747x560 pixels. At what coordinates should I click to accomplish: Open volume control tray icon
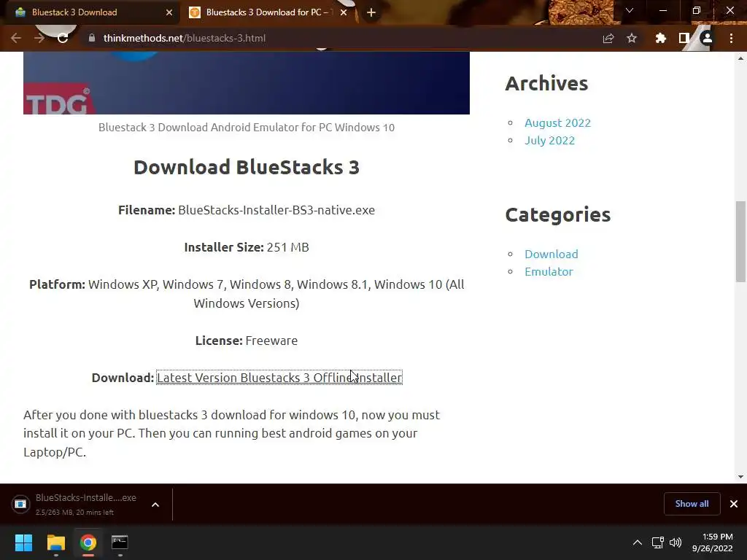676,542
